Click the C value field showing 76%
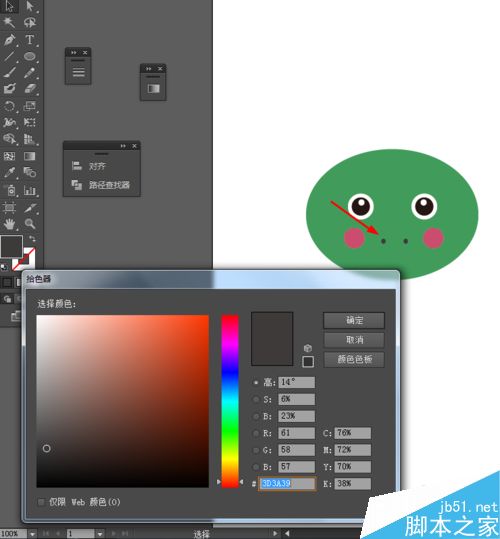The height and width of the screenshot is (539, 500). (353, 433)
